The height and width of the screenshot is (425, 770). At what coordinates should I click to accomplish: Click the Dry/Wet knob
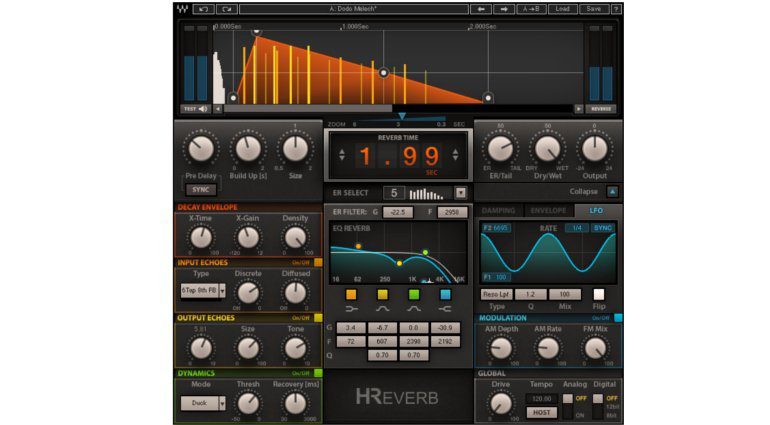tap(548, 148)
